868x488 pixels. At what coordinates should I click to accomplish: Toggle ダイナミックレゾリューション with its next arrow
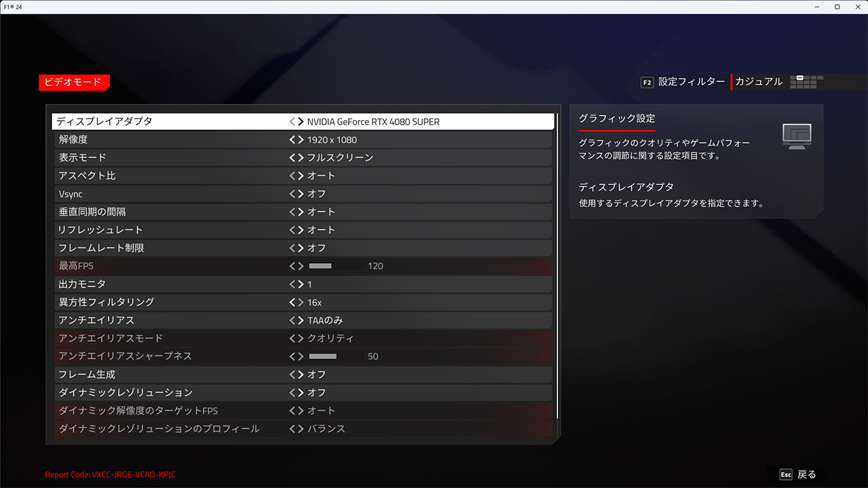[300, 392]
